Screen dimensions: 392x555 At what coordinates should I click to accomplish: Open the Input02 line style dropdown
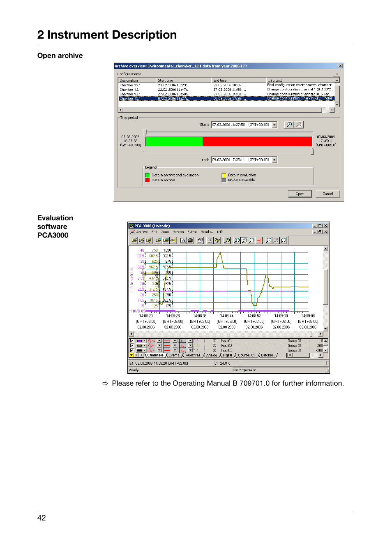coord(159,345)
